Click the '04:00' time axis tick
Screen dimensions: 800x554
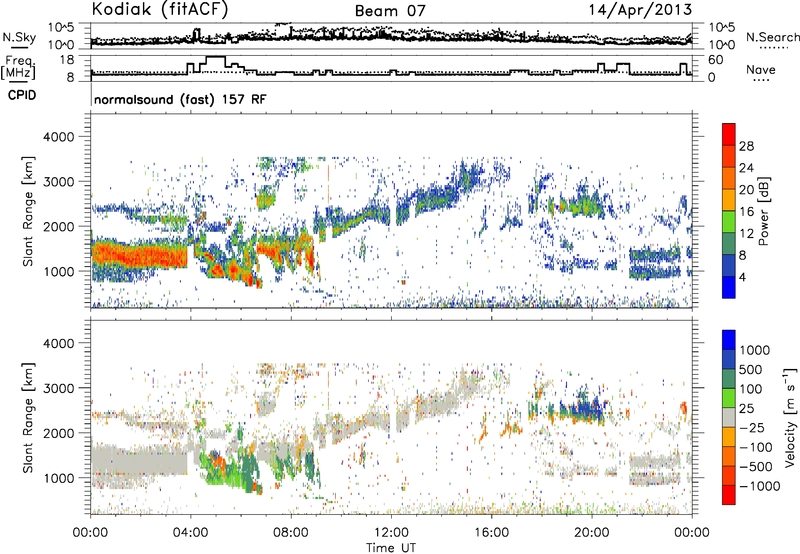[191, 533]
